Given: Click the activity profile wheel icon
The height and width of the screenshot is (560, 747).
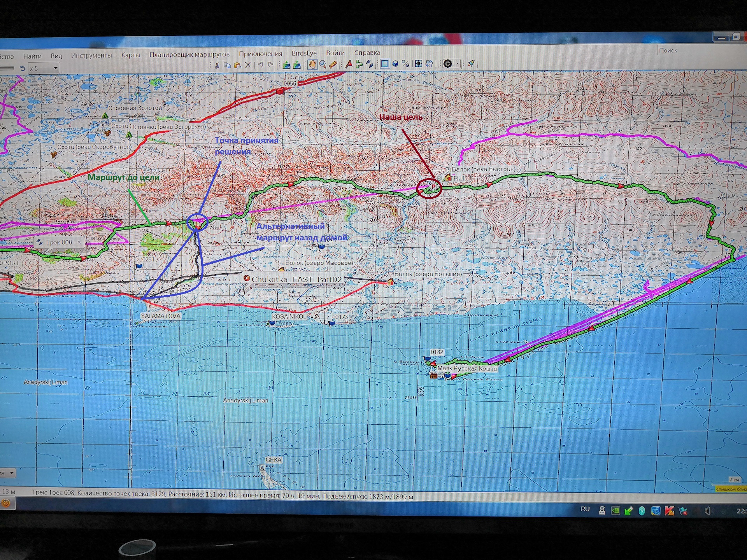Looking at the screenshot, I should click(x=447, y=64).
